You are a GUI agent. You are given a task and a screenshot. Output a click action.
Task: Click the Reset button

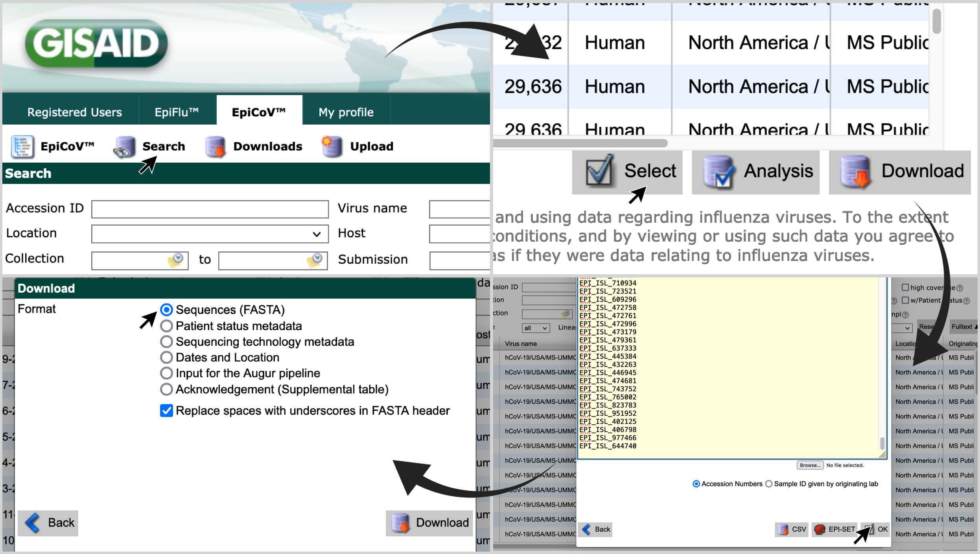(x=927, y=327)
